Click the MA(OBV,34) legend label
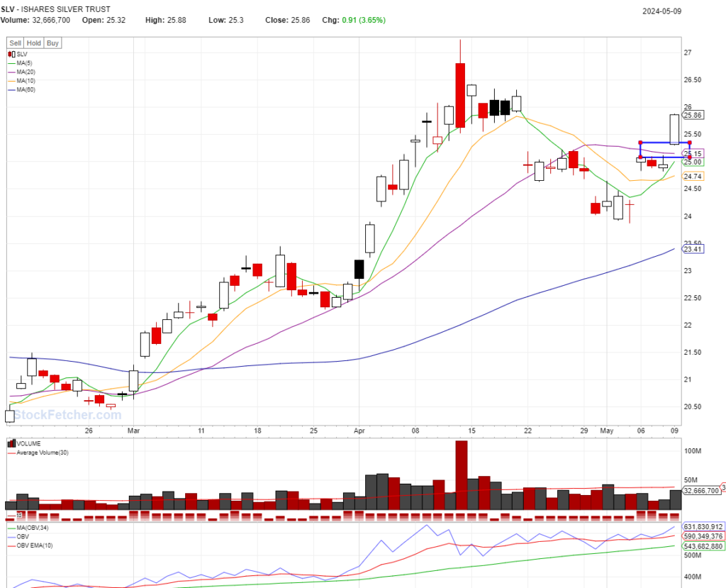Image resolution: width=726 pixels, height=588 pixels. click(33, 528)
